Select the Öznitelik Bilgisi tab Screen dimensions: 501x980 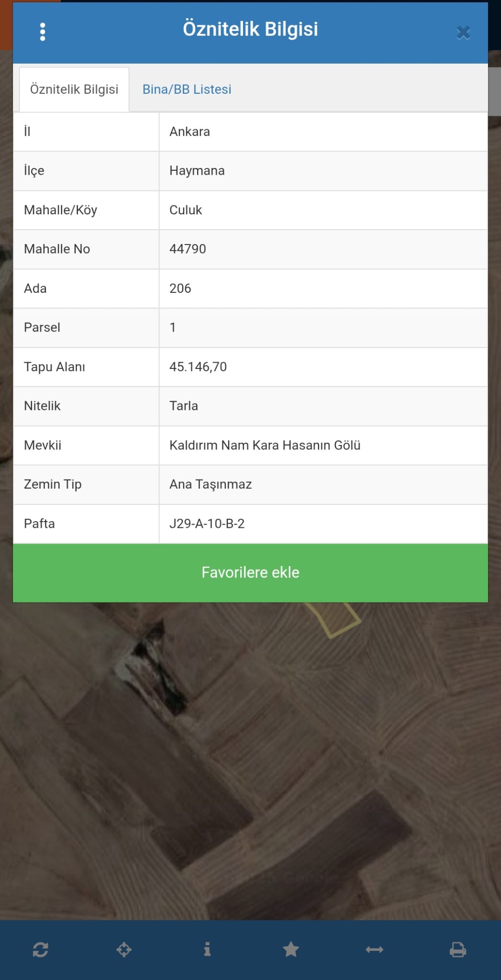click(x=74, y=89)
